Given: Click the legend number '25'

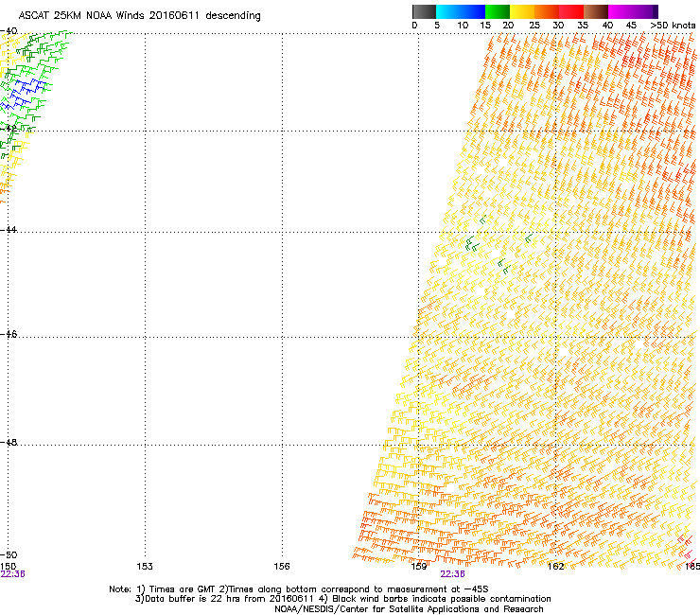Looking at the screenshot, I should click(534, 26).
